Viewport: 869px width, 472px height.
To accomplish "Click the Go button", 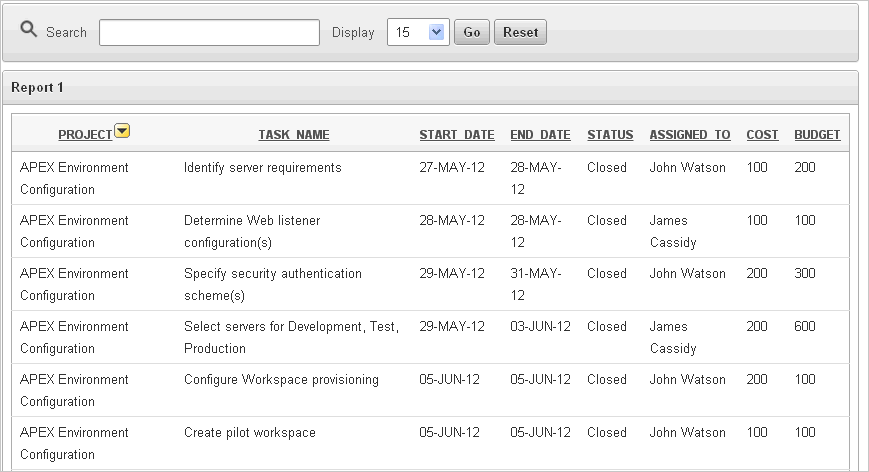I will (472, 32).
